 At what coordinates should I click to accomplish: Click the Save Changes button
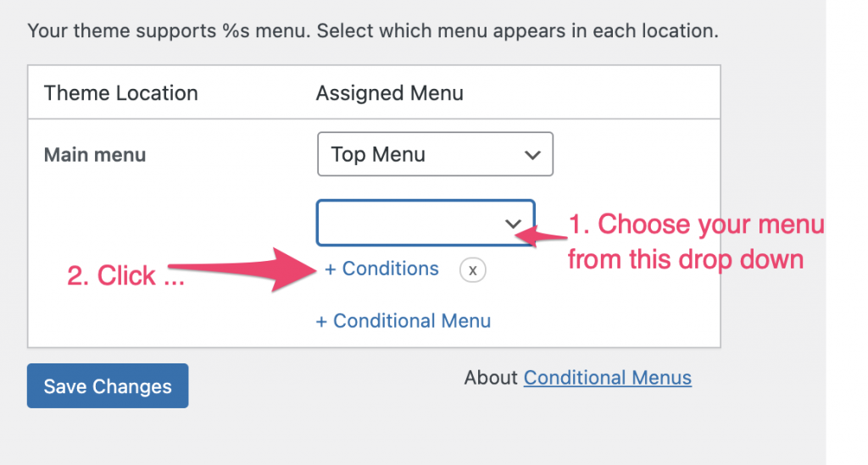point(108,386)
